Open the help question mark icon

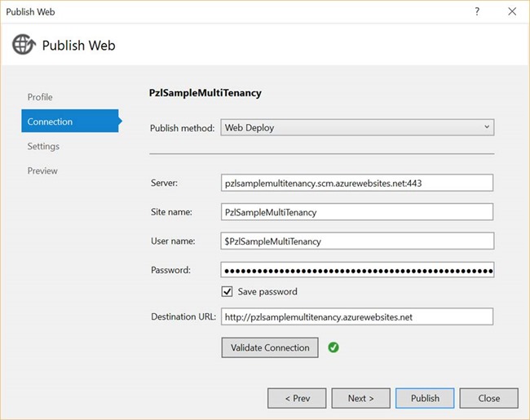click(477, 12)
